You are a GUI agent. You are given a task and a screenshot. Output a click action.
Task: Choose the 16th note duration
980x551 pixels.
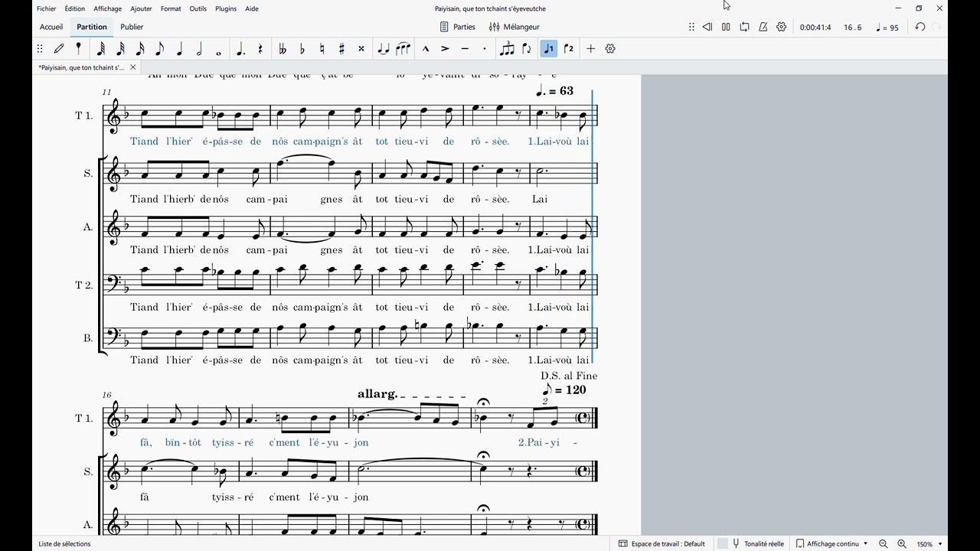coord(140,48)
